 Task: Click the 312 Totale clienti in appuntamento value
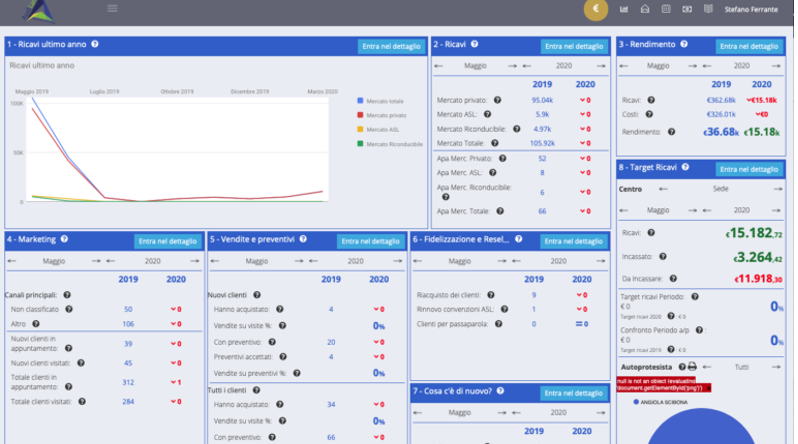[x=128, y=382]
